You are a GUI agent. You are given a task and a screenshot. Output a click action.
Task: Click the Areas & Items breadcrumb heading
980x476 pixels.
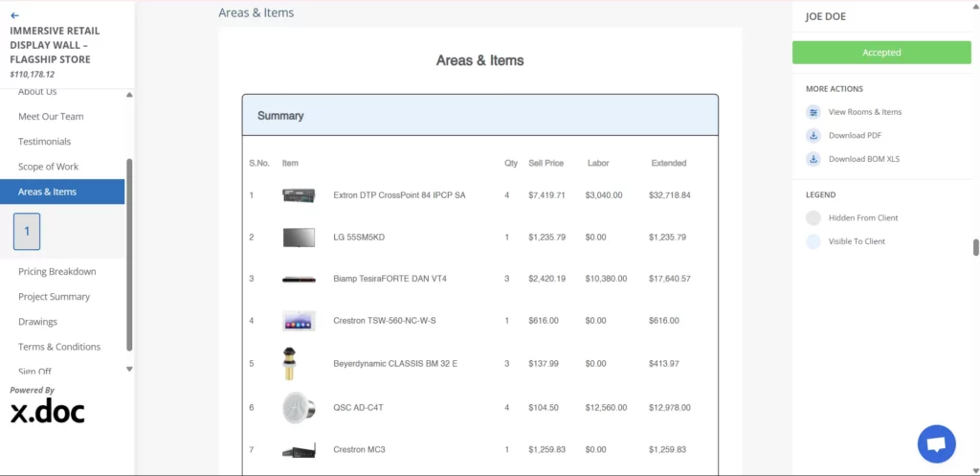click(256, 12)
